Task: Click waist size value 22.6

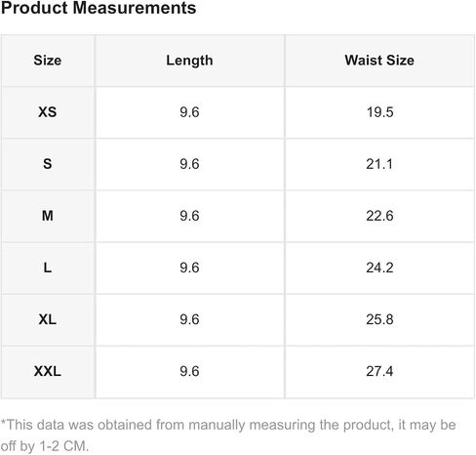Action: (379, 216)
